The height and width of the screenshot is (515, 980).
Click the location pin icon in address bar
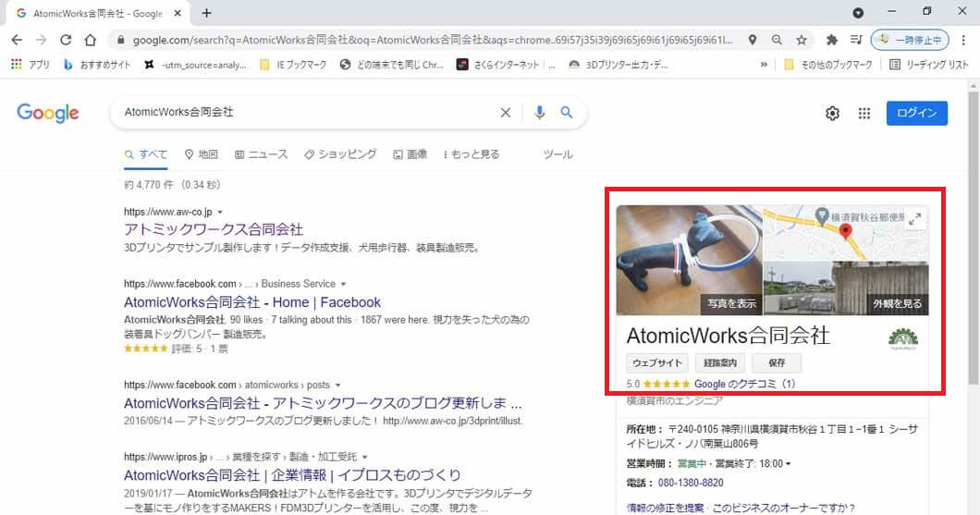click(x=753, y=40)
